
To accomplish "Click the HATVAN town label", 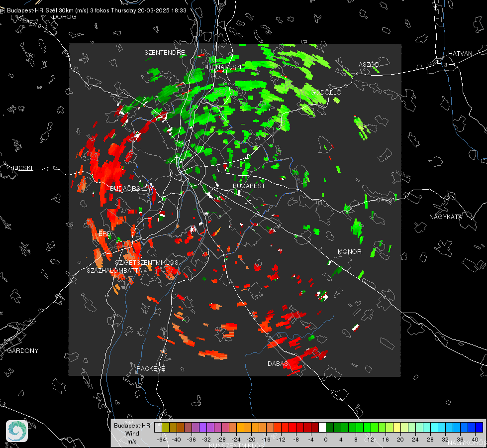I will (460, 53).
